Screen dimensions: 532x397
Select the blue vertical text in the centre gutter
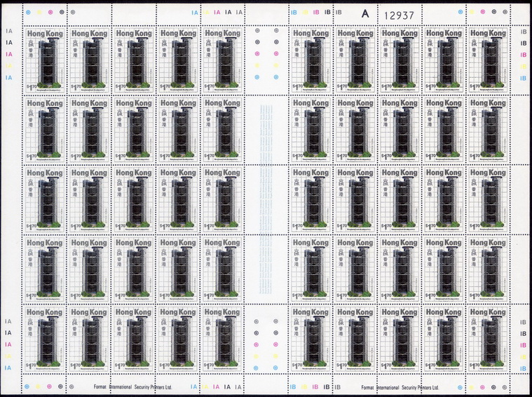click(266, 200)
